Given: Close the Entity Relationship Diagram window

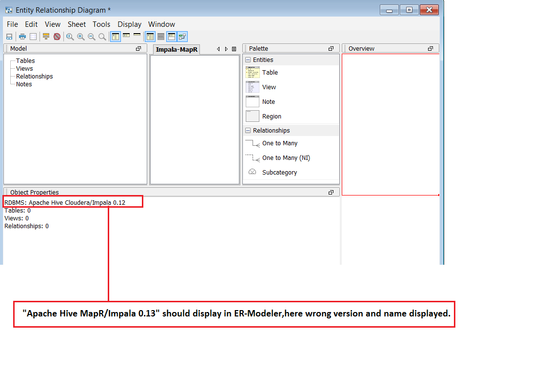Looking at the screenshot, I should click(429, 10).
